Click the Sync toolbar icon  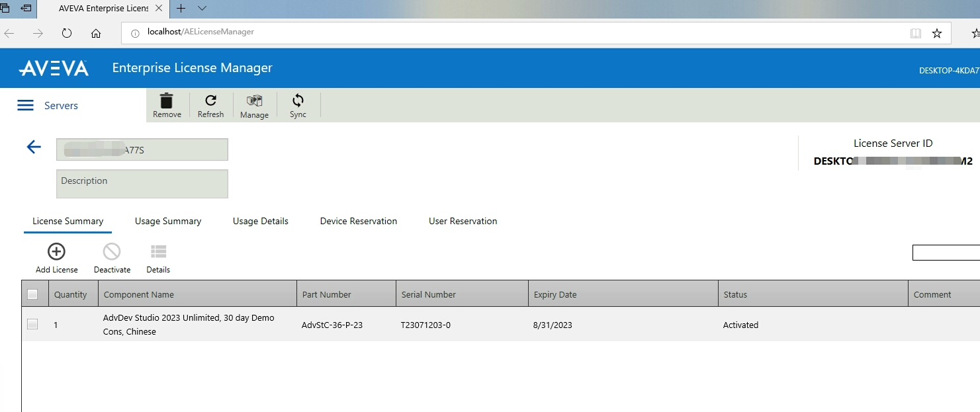(x=298, y=101)
